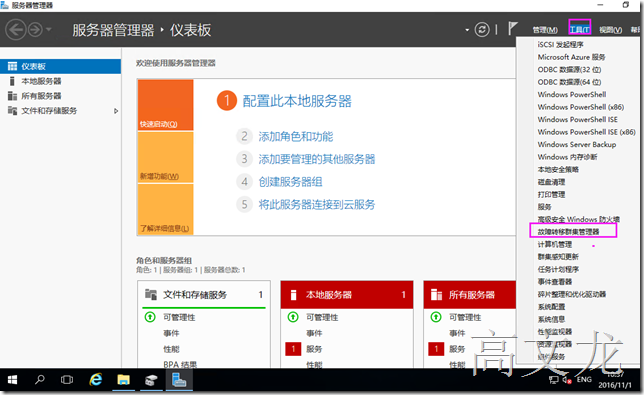Click the icon on 本地服务器 tile header
Screen dimensions: 644x395
click(293, 294)
